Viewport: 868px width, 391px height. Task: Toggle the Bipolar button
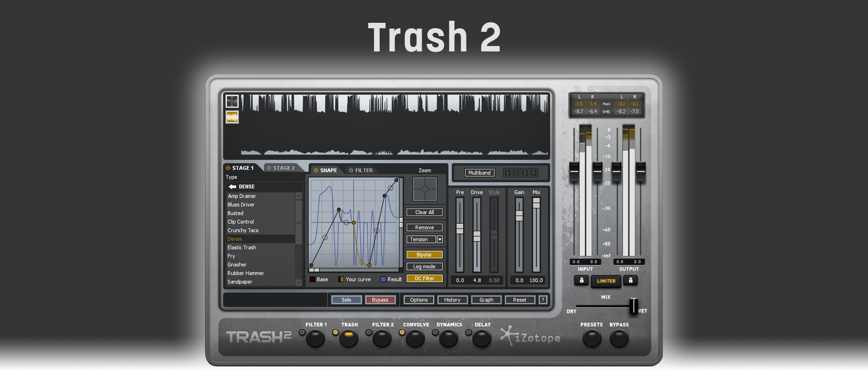pyautogui.click(x=425, y=255)
